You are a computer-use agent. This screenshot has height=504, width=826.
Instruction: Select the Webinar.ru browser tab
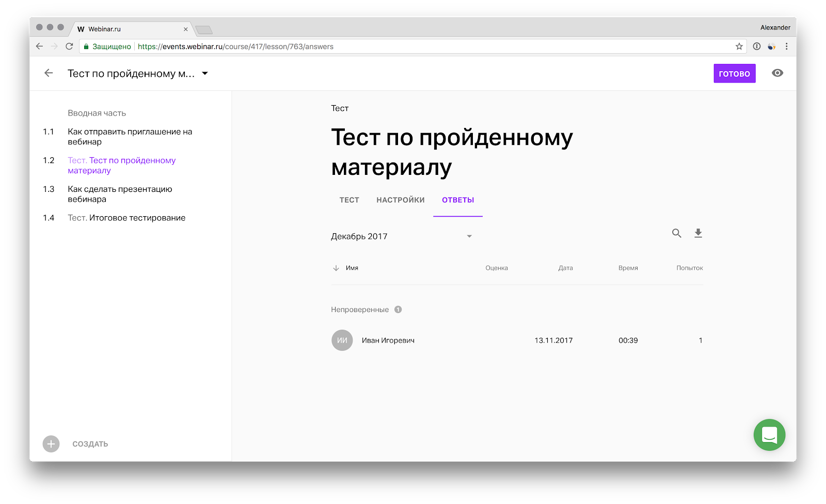tap(132, 29)
